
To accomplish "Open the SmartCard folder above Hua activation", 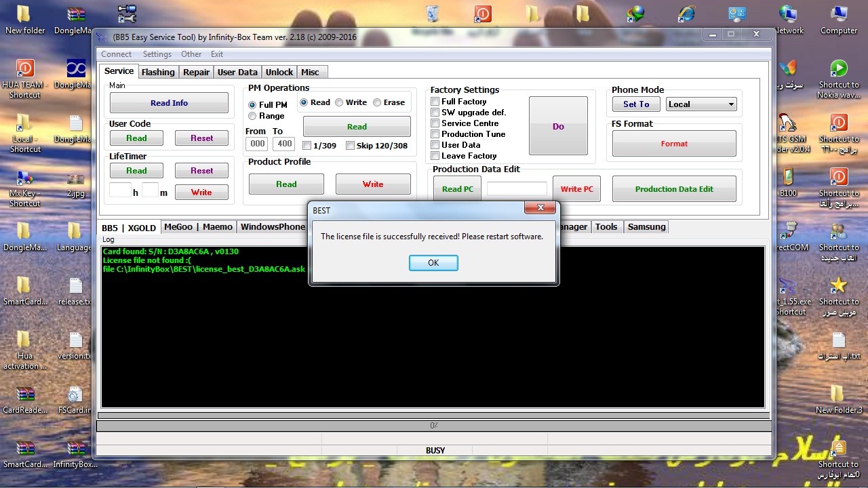I will [24, 291].
